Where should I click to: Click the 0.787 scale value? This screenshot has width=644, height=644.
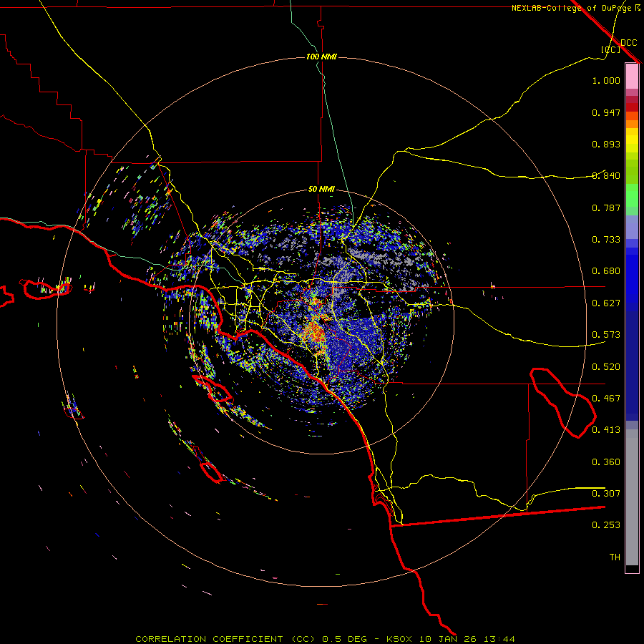pyautogui.click(x=606, y=208)
